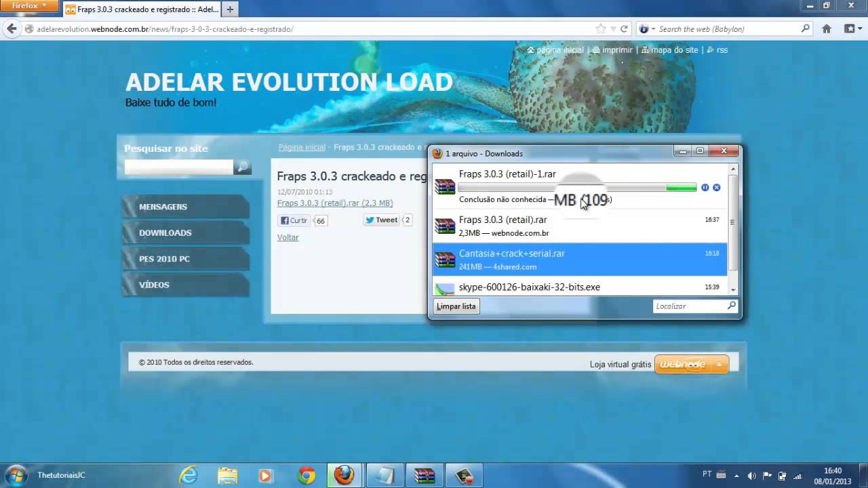Click the Babylon search engine icon
The image size is (868, 488).
644,29
